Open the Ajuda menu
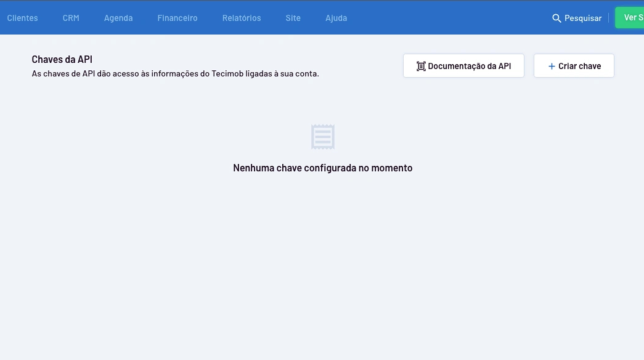The image size is (644, 360). tap(336, 18)
